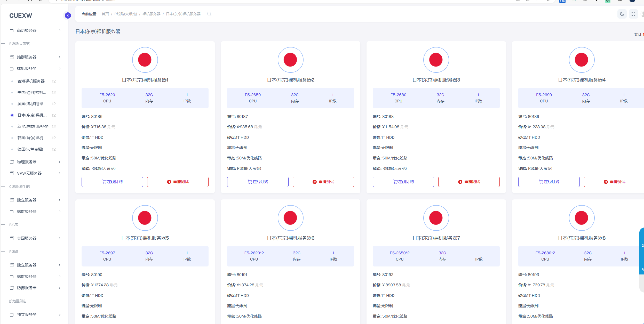Click the 美国服务器 sidebar icon
The width and height of the screenshot is (644, 324).
point(12,238)
